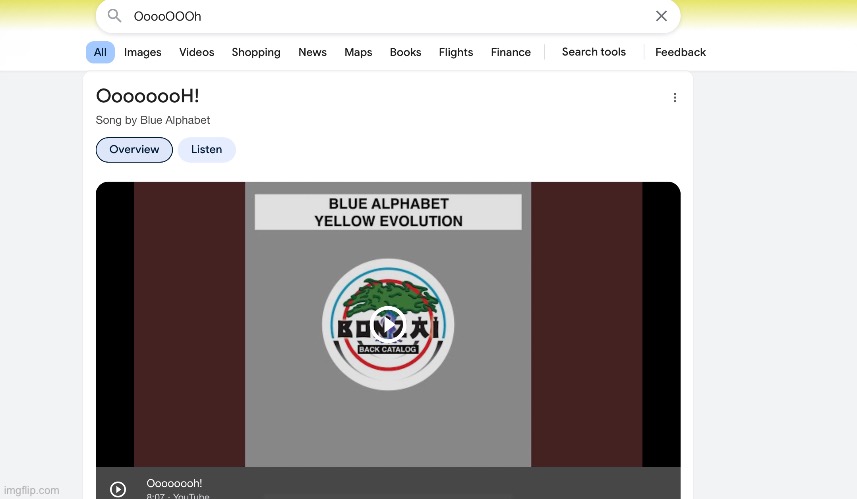View the News results tab

pyautogui.click(x=312, y=52)
